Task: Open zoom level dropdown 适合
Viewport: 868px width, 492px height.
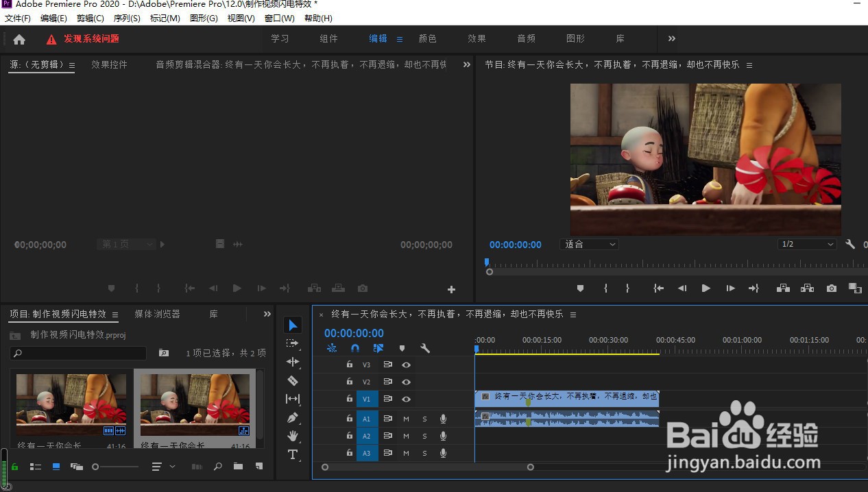Action: 590,244
